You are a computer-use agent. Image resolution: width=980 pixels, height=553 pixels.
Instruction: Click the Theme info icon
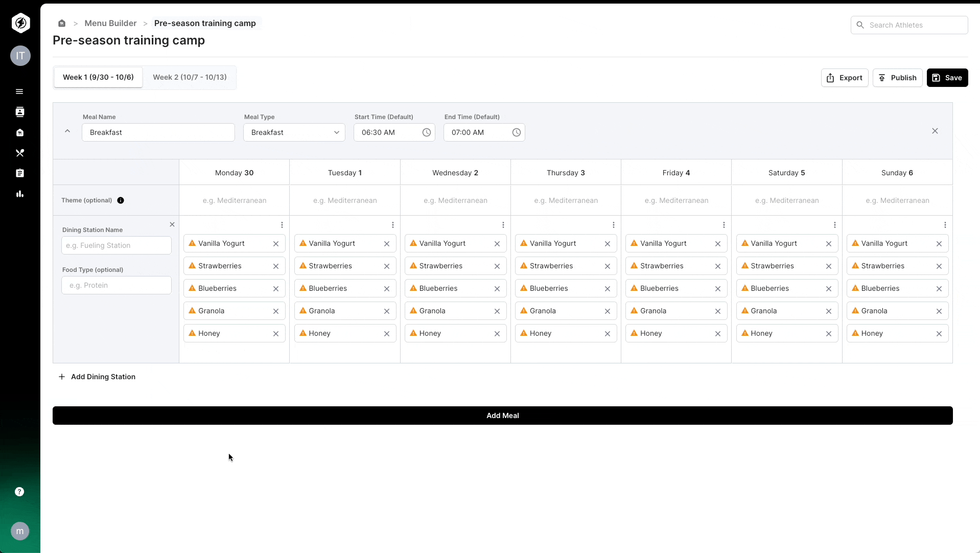[x=121, y=200]
